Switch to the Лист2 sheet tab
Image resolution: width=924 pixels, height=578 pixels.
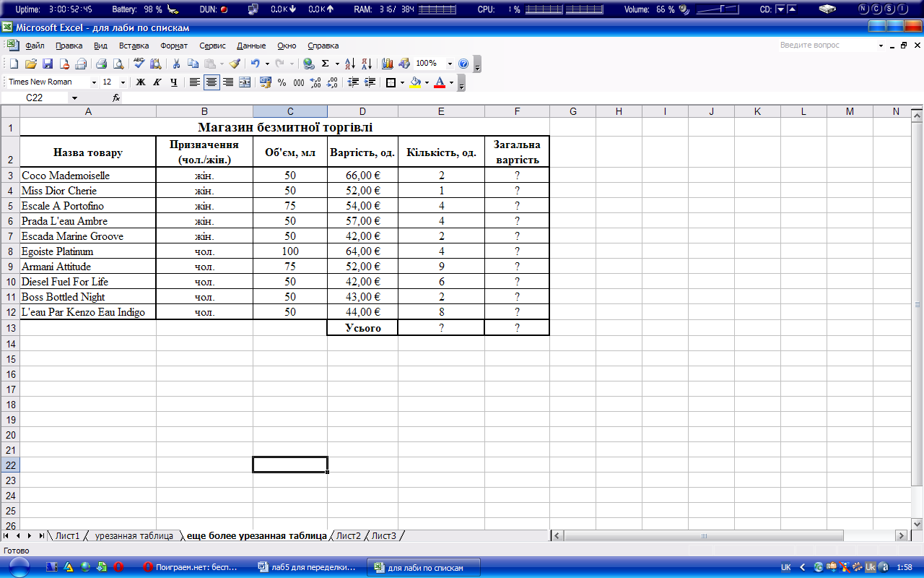tap(348, 535)
